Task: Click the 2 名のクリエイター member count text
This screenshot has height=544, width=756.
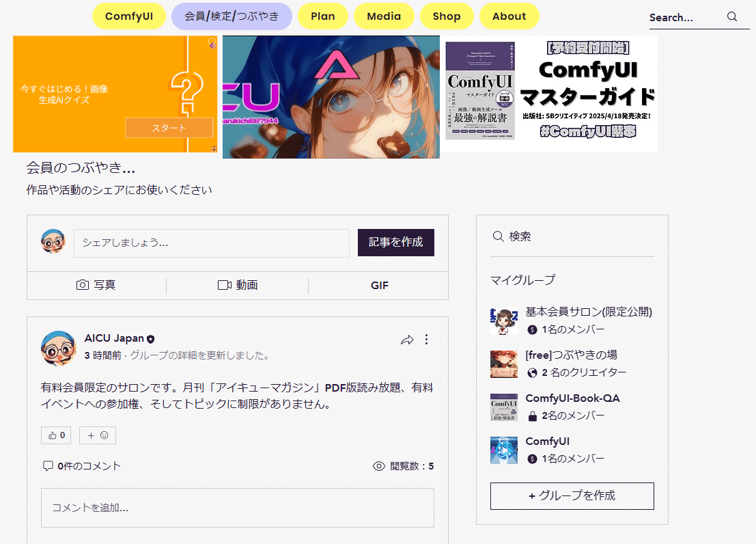Action: [x=584, y=372]
